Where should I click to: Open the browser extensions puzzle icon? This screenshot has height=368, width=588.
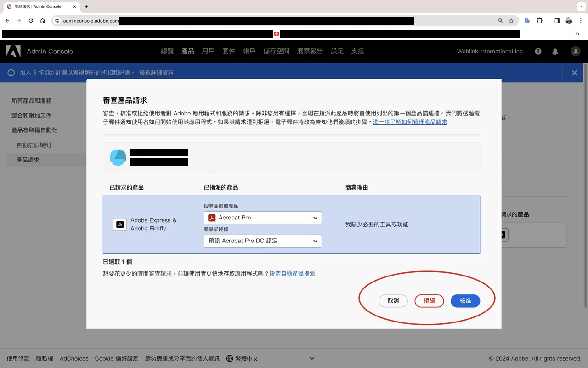539,21
